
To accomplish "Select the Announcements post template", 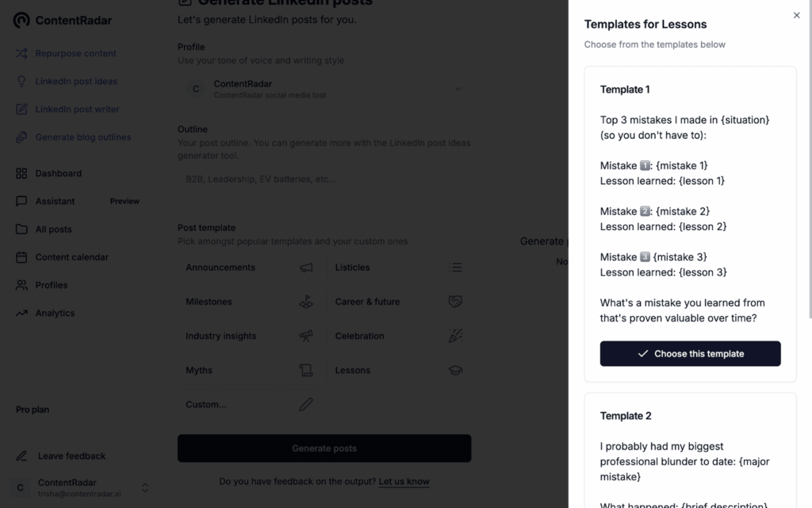I will [249, 267].
